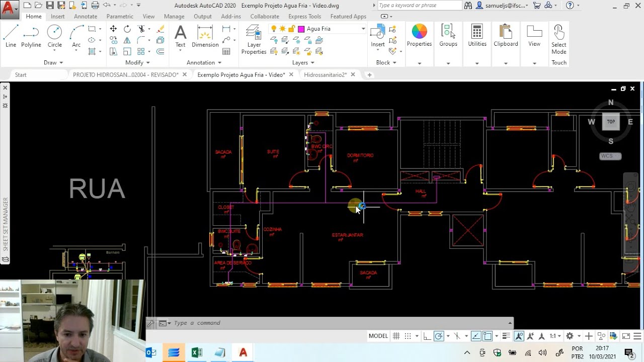This screenshot has height=362, width=644.
Task: Toggle the drawing grid display
Action: click(396, 336)
